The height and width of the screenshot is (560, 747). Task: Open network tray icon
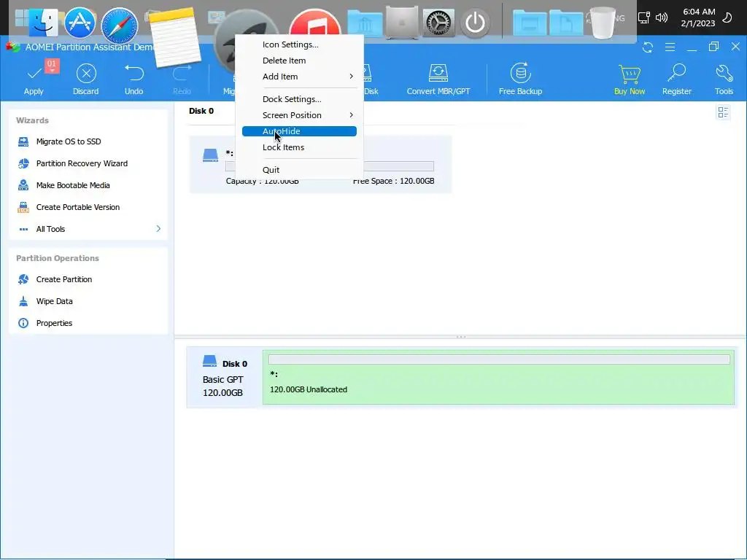pyautogui.click(x=643, y=18)
